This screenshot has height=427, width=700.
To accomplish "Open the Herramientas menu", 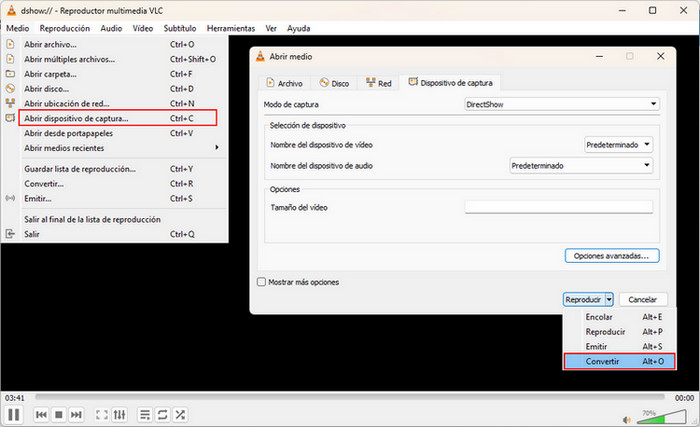I will click(x=231, y=28).
